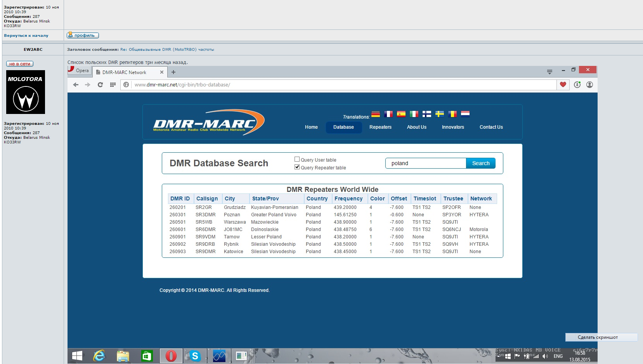Switch to Opera in the taskbar

click(x=171, y=356)
